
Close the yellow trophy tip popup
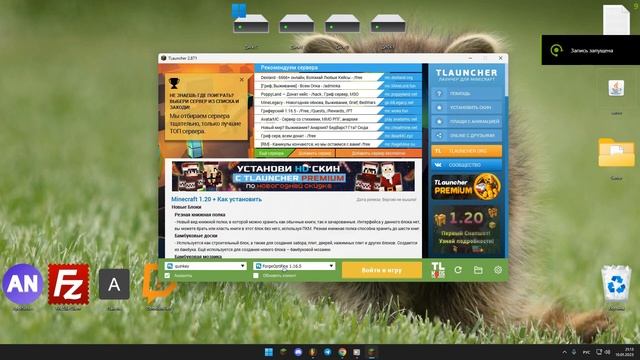(x=242, y=80)
